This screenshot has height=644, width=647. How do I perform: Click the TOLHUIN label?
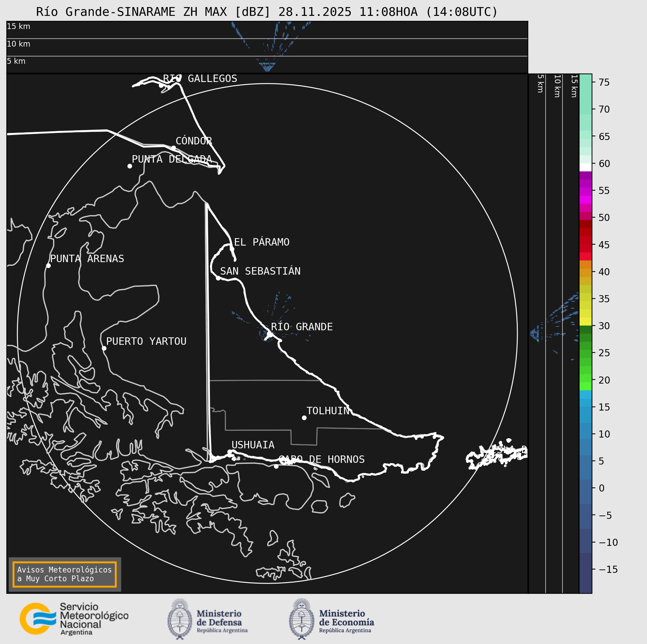tap(328, 411)
